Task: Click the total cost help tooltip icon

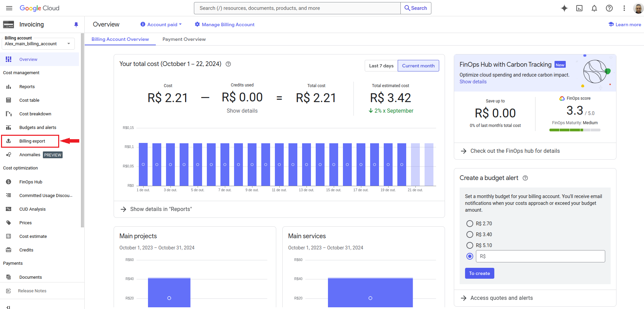Action: click(x=228, y=64)
